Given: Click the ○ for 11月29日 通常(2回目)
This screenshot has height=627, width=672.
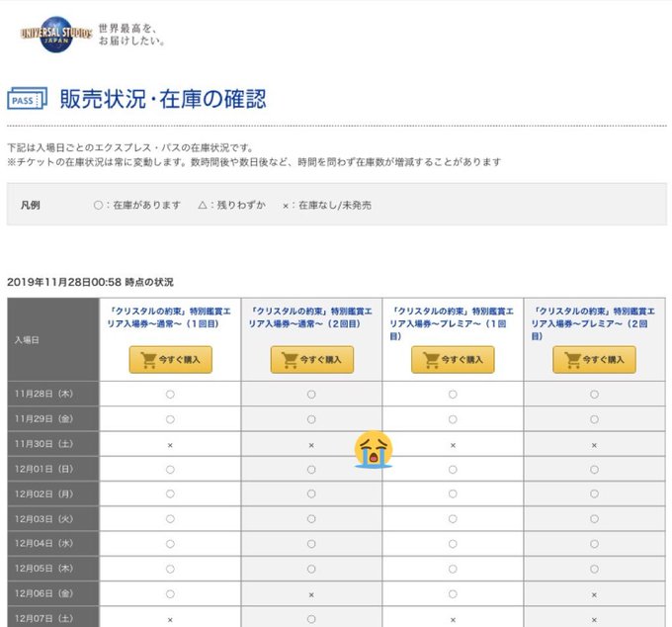Looking at the screenshot, I should [x=311, y=419].
